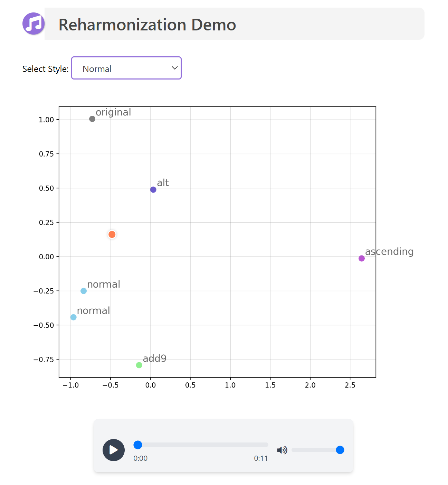Click the audio progress bar track
This screenshot has height=485, width=448.
click(x=201, y=445)
